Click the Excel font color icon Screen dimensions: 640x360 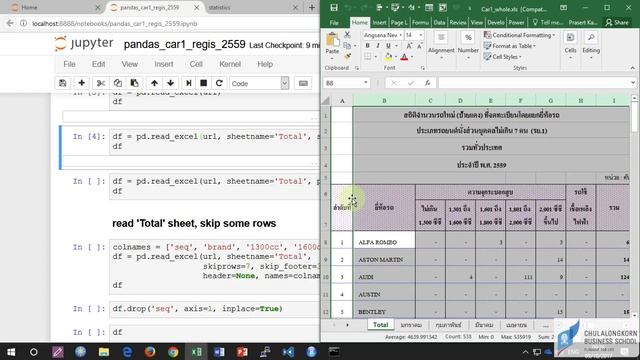(404, 57)
